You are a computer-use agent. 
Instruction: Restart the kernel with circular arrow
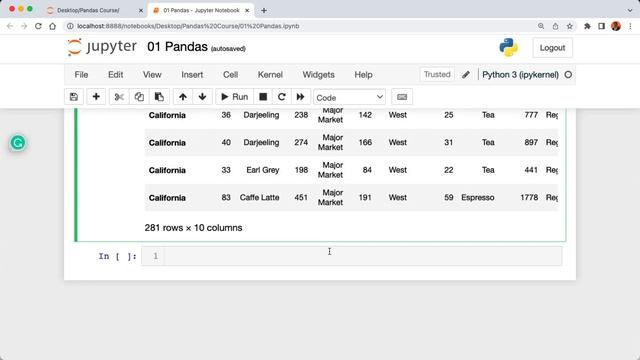point(282,97)
